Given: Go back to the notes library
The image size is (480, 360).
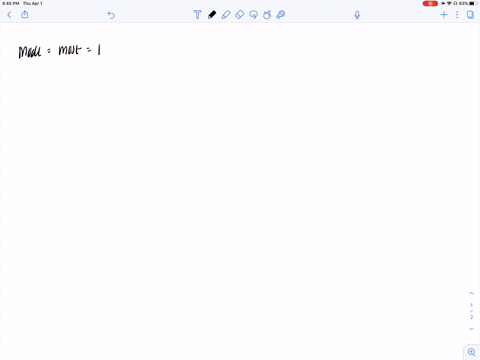Looking at the screenshot, I should 9,15.
